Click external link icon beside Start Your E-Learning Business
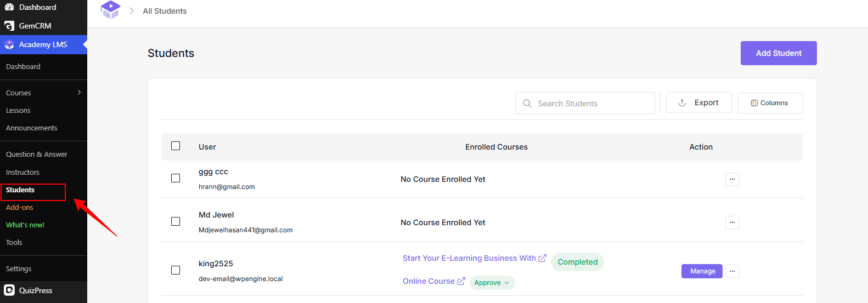The image size is (868, 303). 543,258
